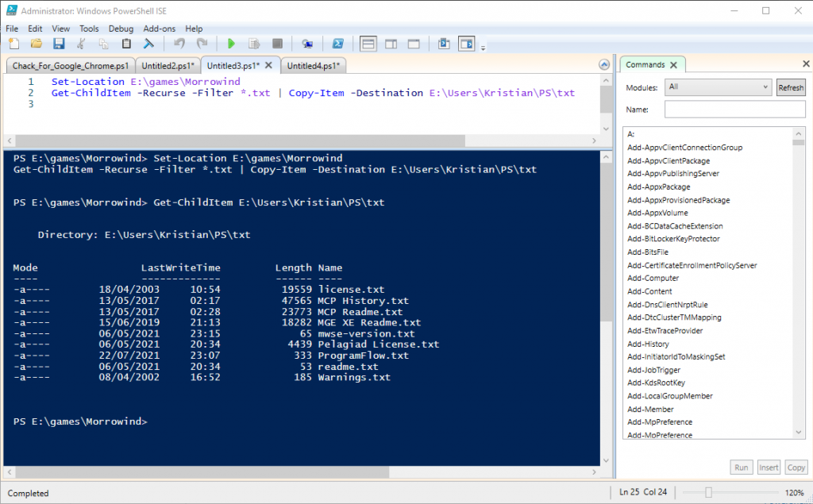
Task: Select the Show Script Pane Maximized icon
Action: point(413,44)
